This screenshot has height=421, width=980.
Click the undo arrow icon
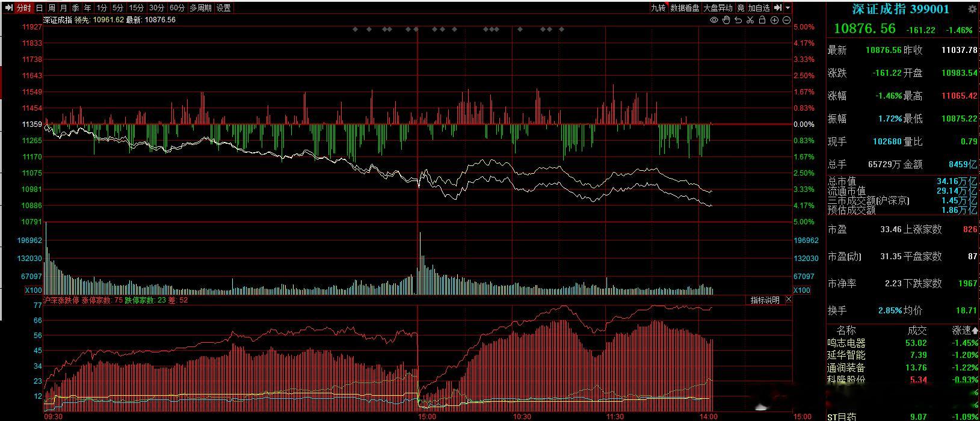tap(738, 20)
